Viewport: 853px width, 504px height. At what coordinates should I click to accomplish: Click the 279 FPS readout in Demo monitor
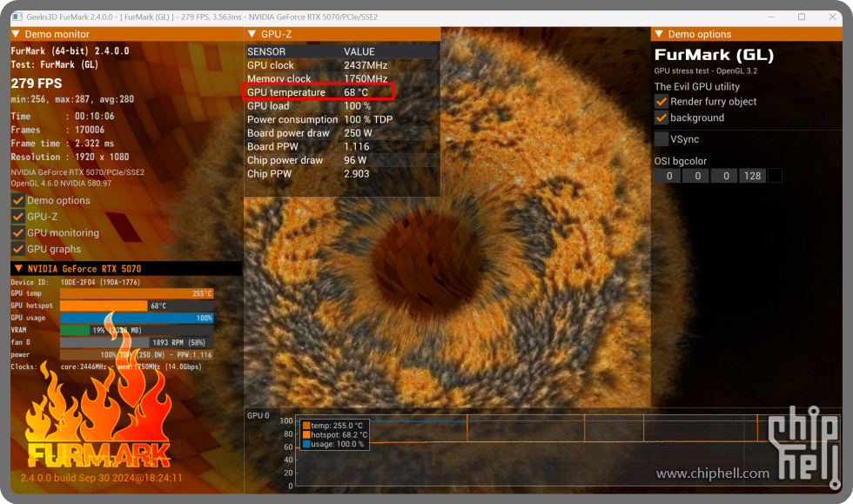(37, 84)
